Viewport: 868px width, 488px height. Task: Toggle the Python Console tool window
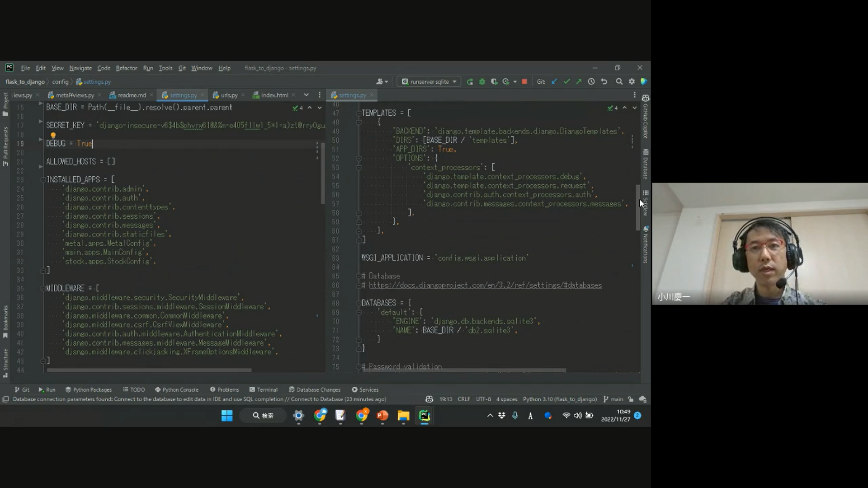click(x=176, y=389)
